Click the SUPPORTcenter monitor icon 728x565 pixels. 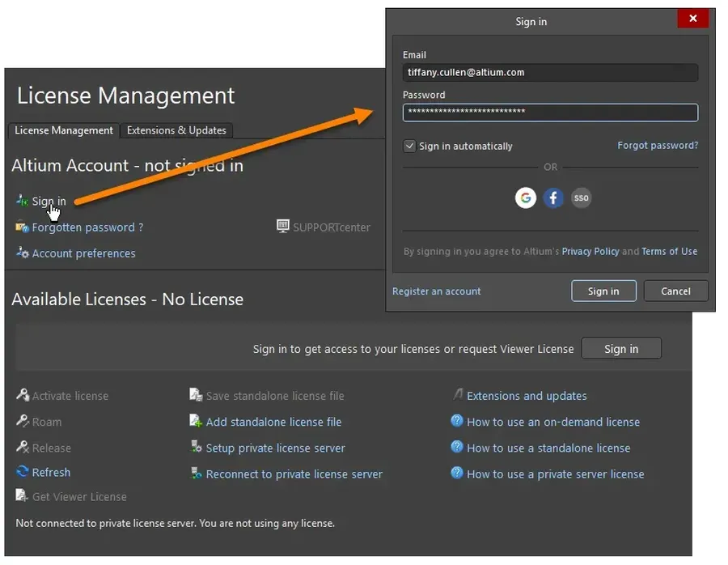click(283, 227)
